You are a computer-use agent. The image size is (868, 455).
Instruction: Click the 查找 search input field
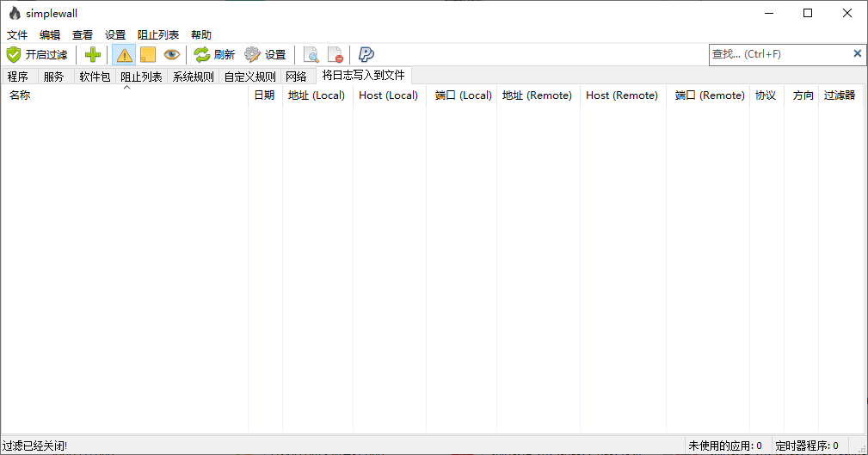[779, 53]
